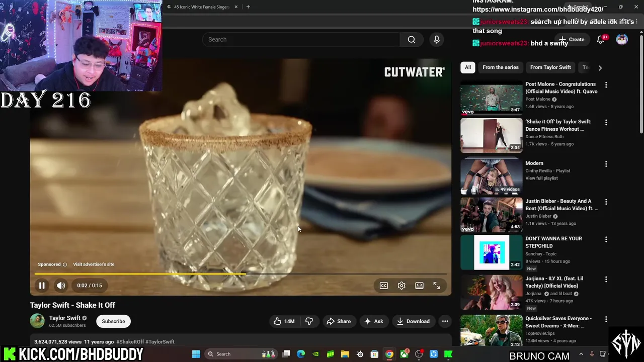Open the notifications bell
The image size is (644, 362).
(x=601, y=40)
